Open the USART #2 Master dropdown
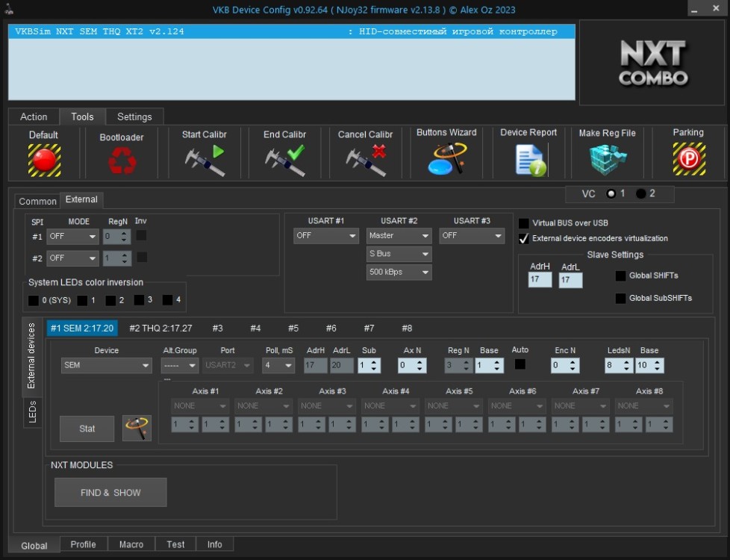 point(399,236)
